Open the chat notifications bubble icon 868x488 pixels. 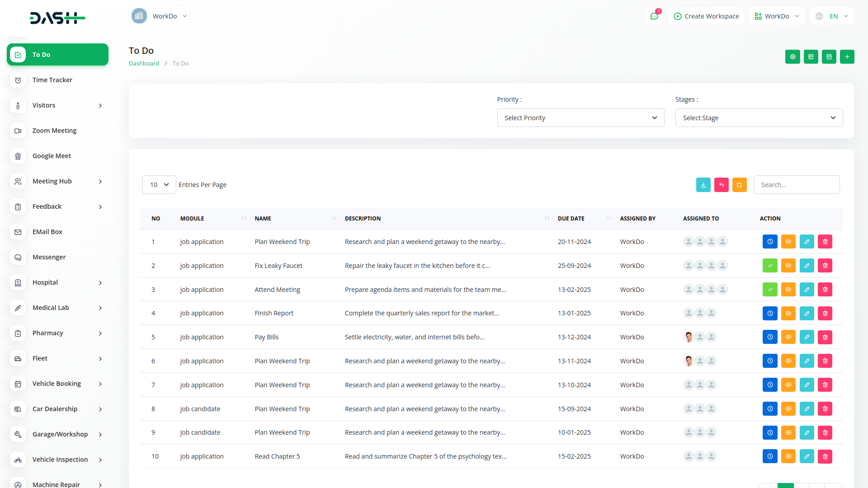click(x=654, y=16)
